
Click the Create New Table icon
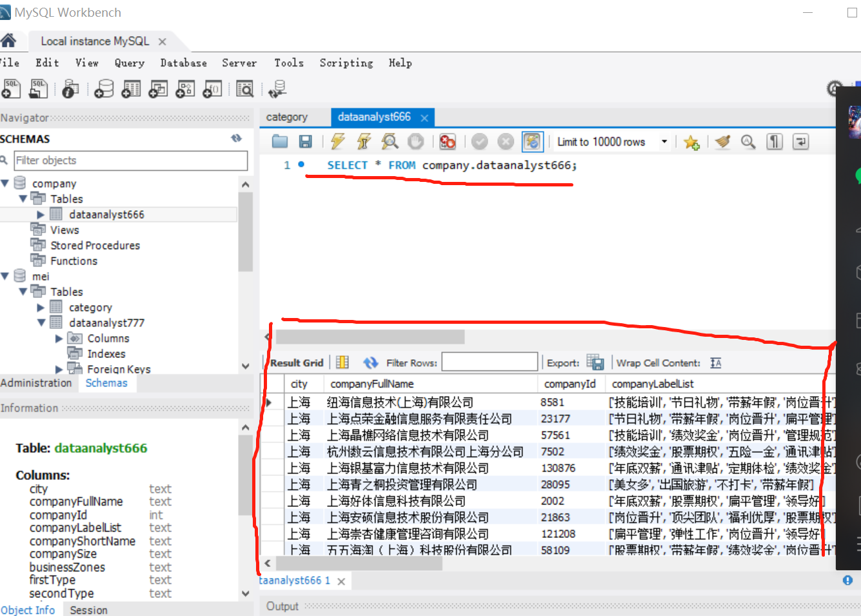[130, 88]
